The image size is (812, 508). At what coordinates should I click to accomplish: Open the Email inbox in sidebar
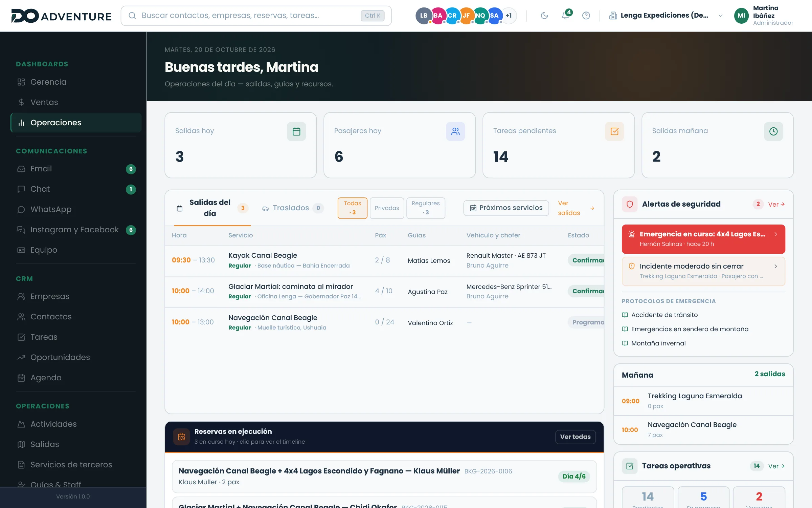tap(76, 169)
